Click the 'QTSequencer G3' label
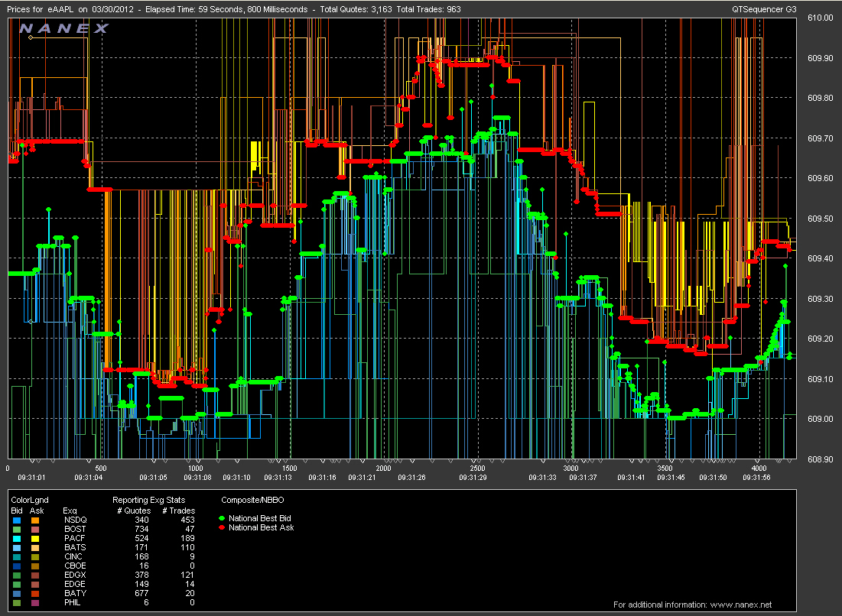The height and width of the screenshot is (616, 842). click(764, 10)
